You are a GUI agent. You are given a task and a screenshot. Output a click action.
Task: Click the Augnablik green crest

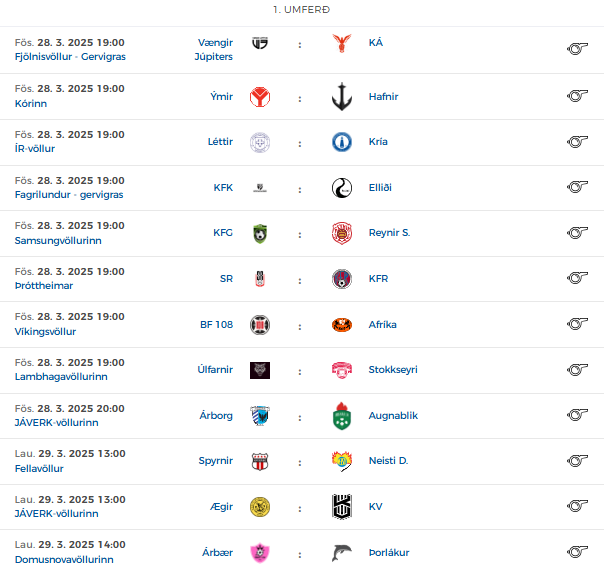pos(342,416)
